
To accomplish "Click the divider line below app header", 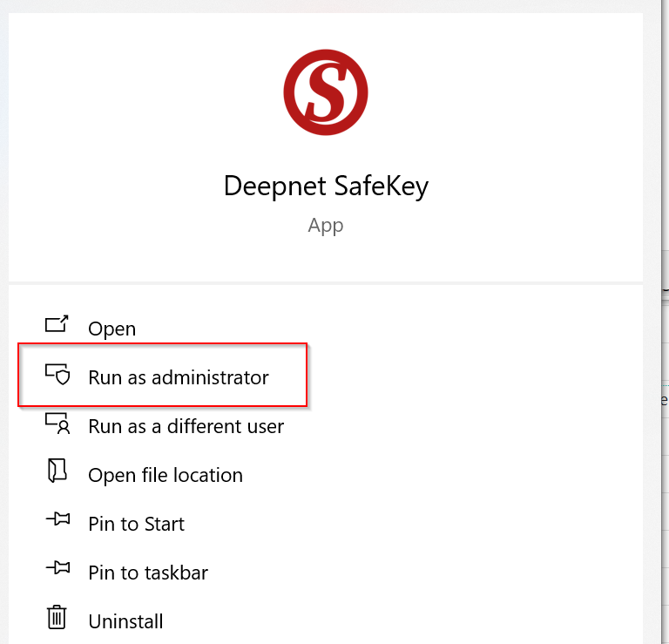I will tap(326, 281).
